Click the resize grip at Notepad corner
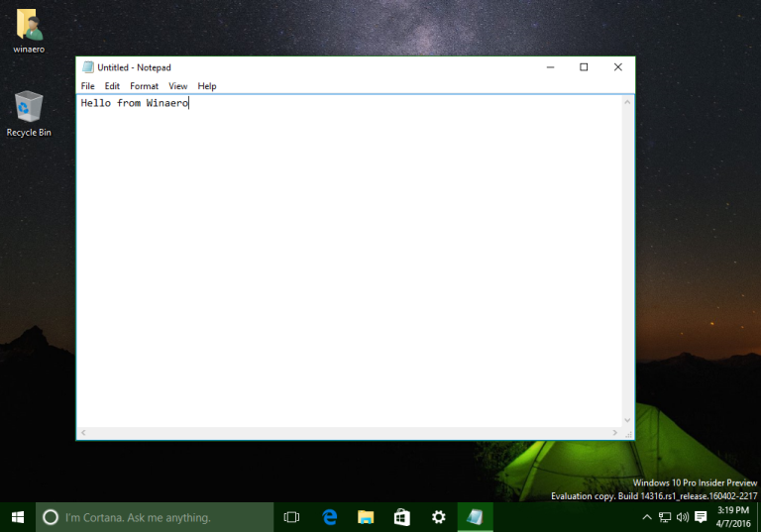 point(628,433)
